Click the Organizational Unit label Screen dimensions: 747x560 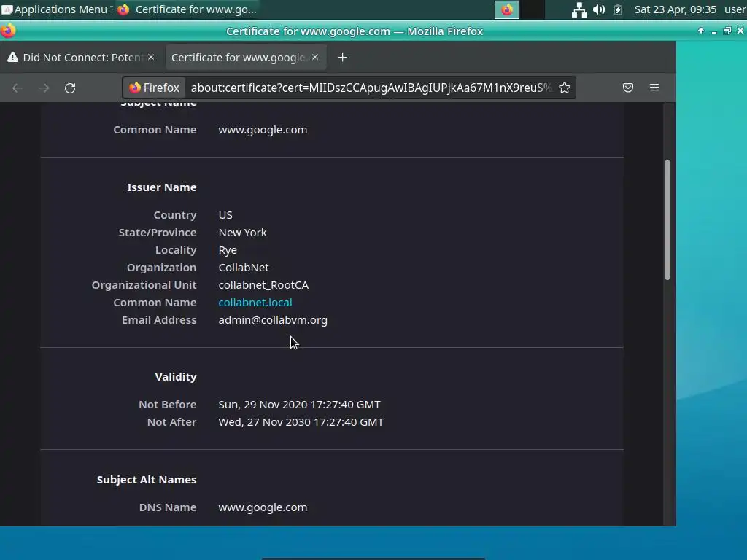click(144, 285)
